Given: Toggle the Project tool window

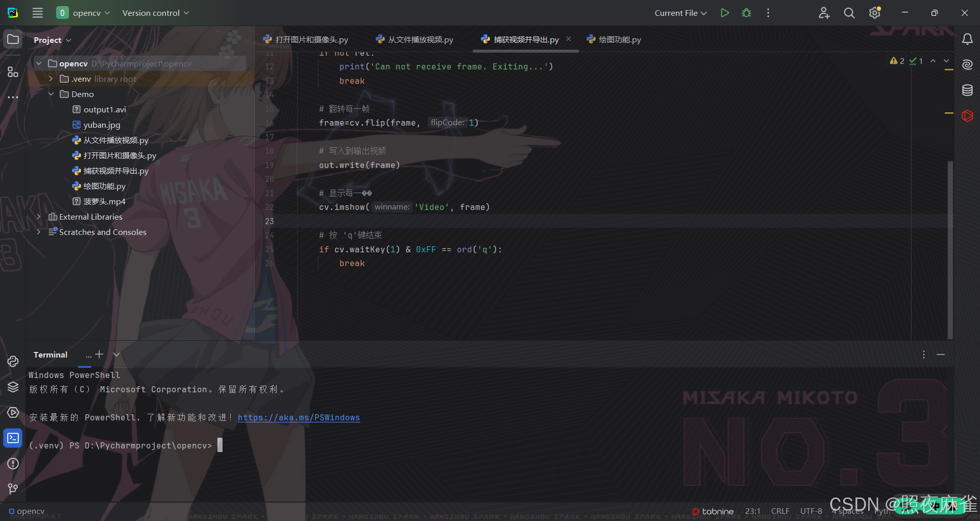Looking at the screenshot, I should [13, 39].
